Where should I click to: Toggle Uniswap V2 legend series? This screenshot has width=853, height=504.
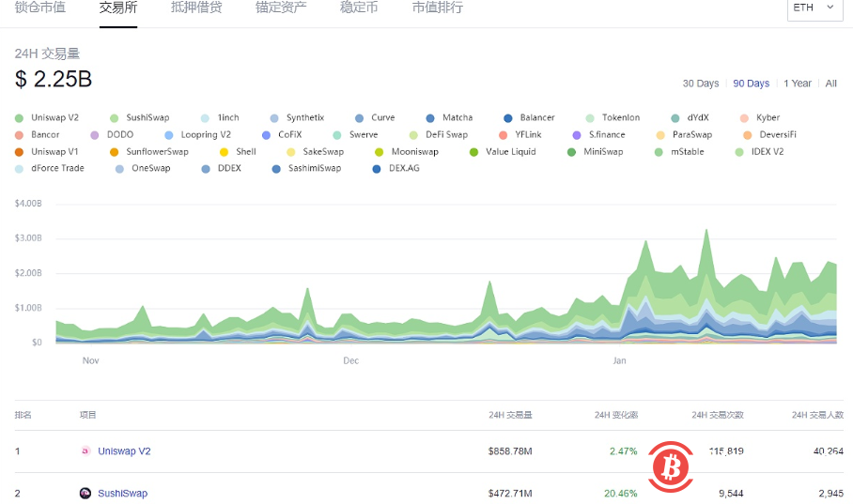(47, 117)
